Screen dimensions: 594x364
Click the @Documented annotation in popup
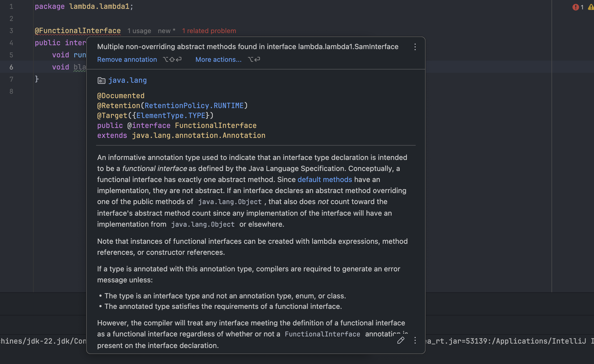(121, 96)
